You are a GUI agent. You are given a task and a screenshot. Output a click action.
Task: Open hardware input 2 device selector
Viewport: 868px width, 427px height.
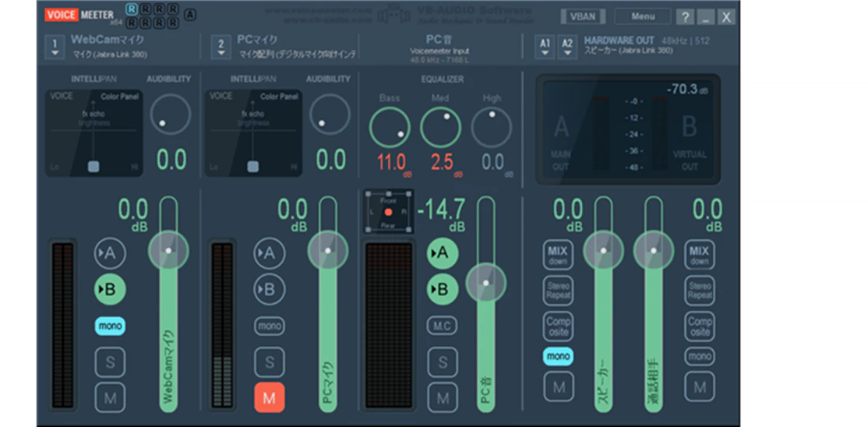click(x=221, y=47)
